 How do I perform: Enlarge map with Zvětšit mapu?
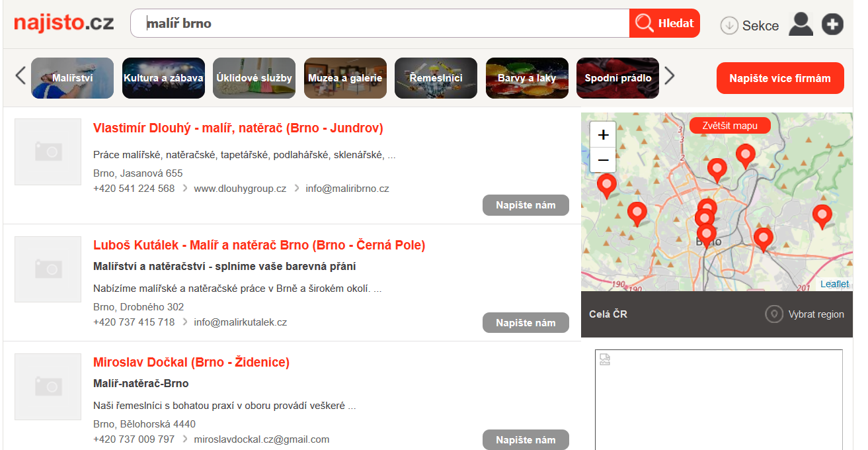[730, 126]
